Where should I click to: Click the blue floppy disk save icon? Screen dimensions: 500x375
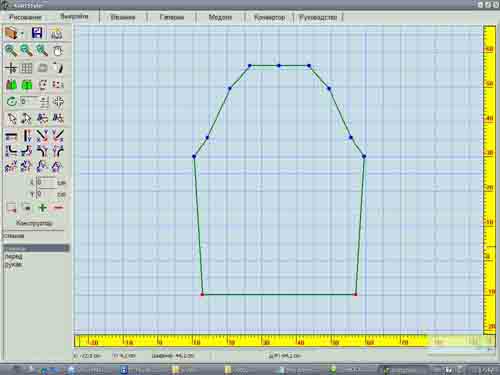[37, 33]
